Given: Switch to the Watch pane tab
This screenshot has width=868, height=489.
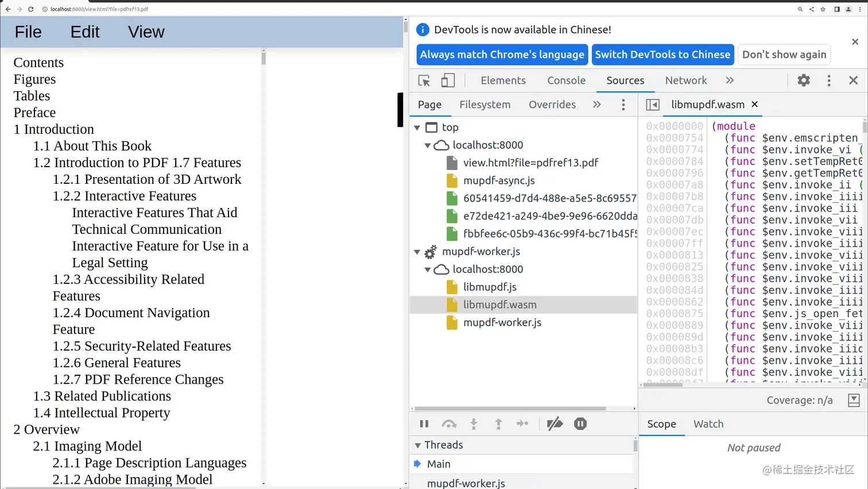Looking at the screenshot, I should coord(708,424).
